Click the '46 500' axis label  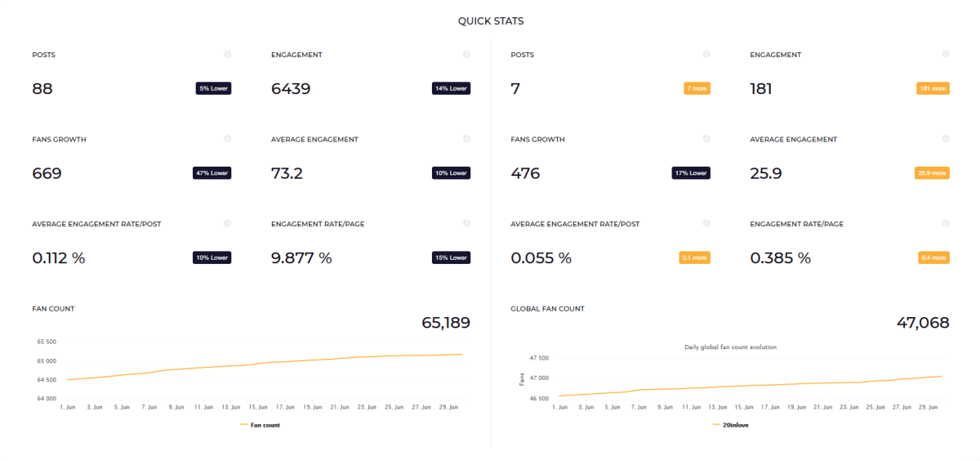pyautogui.click(x=539, y=398)
